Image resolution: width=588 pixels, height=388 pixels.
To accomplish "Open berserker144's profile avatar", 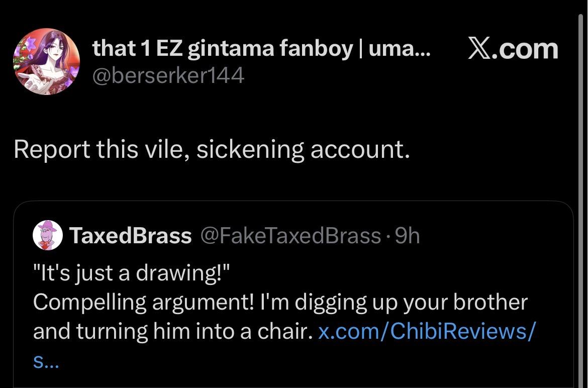I will click(46, 61).
